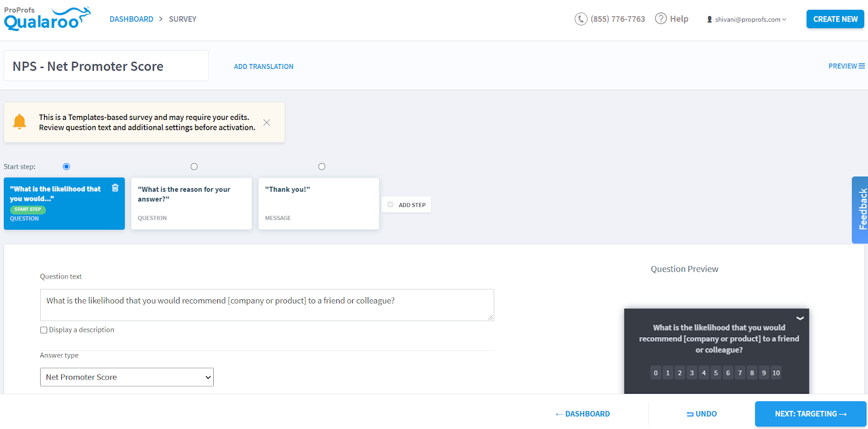Image resolution: width=868 pixels, height=429 pixels.
Task: Click the Help link text
Action: pos(679,19)
